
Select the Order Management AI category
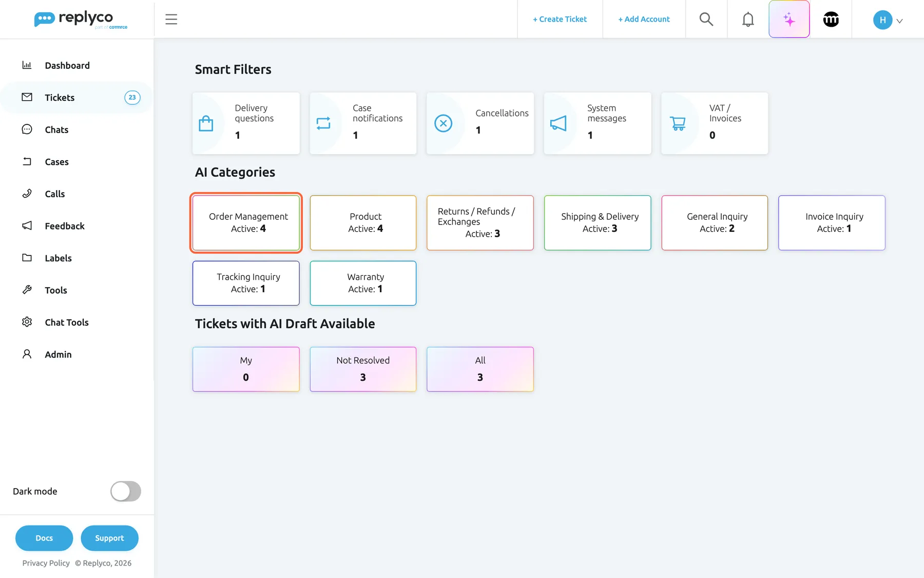(246, 223)
